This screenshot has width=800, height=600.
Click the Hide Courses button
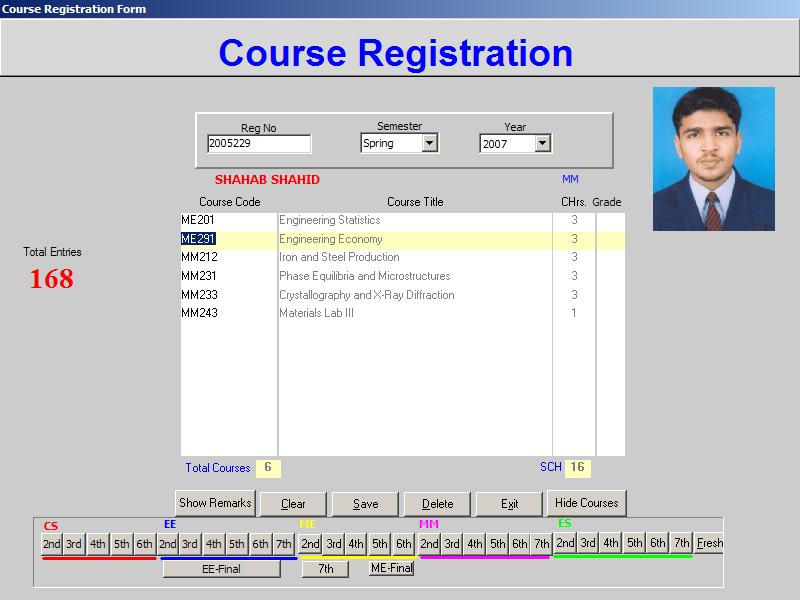coord(586,503)
